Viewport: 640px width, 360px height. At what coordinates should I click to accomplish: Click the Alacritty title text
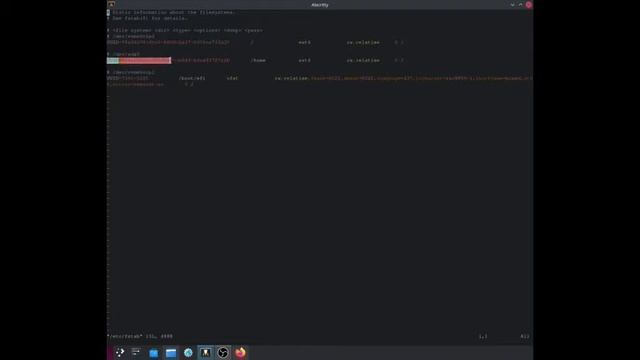coord(320,5)
